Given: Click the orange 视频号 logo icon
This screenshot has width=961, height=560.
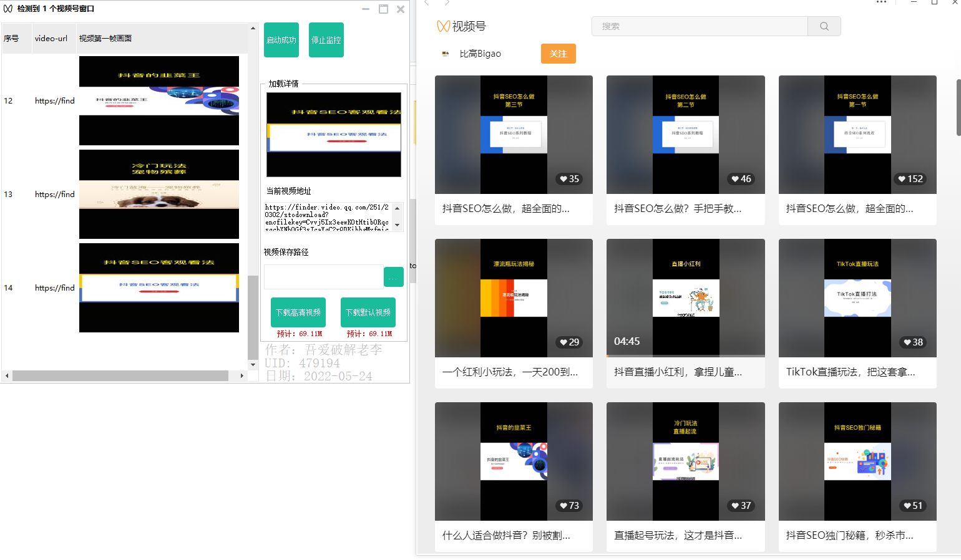Looking at the screenshot, I should [444, 26].
